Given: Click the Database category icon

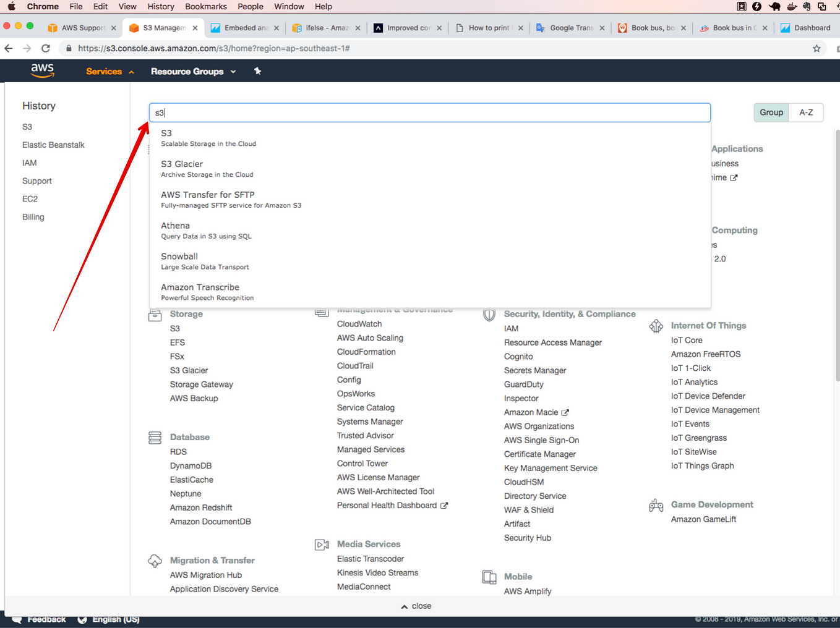Looking at the screenshot, I should click(155, 438).
